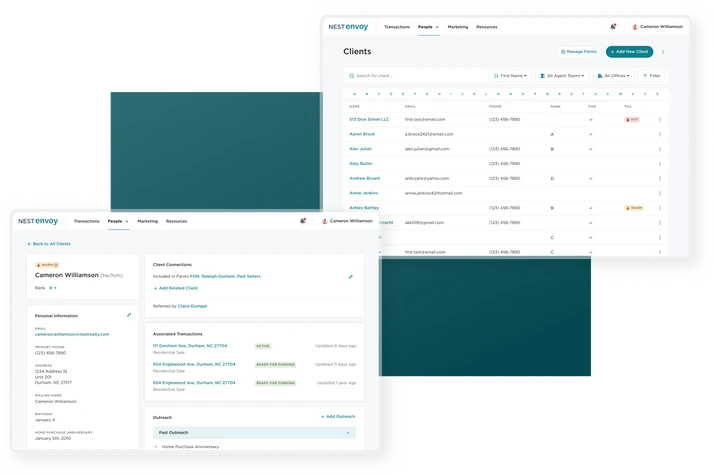The image size is (714, 475).
Task: Open Ashley Bartley client record
Action: [x=364, y=208]
